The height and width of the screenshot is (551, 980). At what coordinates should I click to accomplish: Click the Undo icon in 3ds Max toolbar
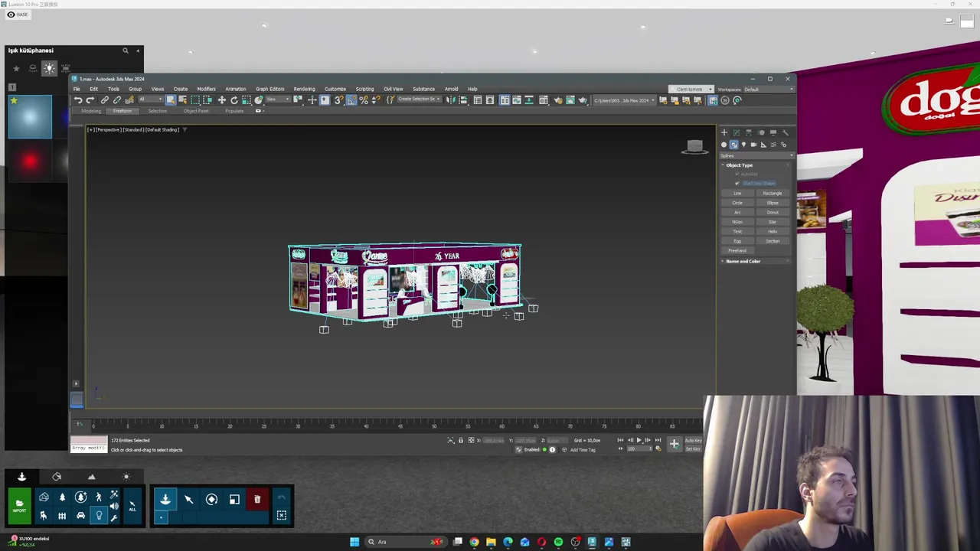(78, 100)
